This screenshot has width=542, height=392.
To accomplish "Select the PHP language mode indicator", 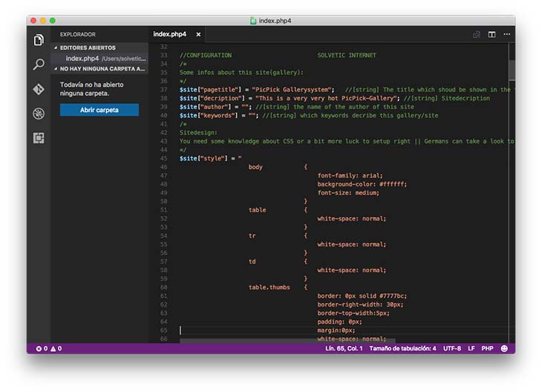I will (x=487, y=348).
